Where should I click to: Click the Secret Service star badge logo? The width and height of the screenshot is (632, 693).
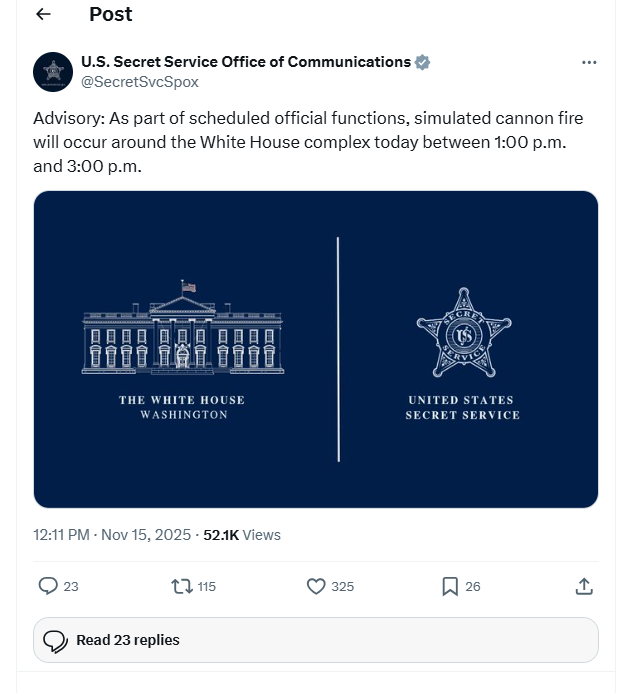[x=463, y=333]
